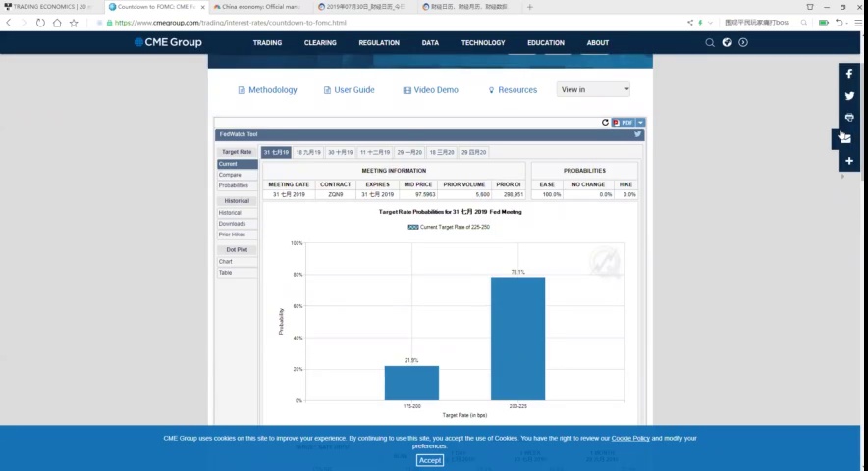868x471 pixels.
Task: Close the Countdown to FOMC tab
Action: coord(202,7)
